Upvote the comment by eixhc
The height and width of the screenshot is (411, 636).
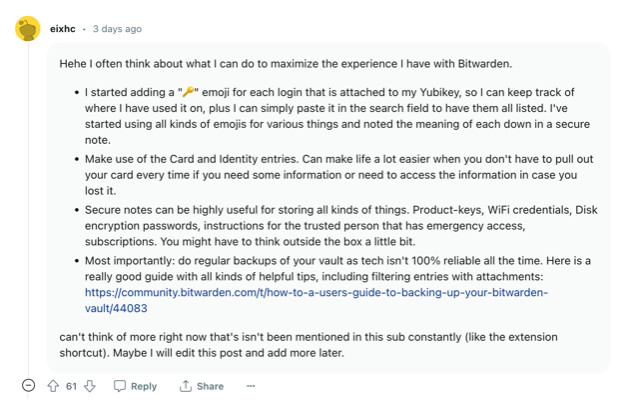click(53, 386)
